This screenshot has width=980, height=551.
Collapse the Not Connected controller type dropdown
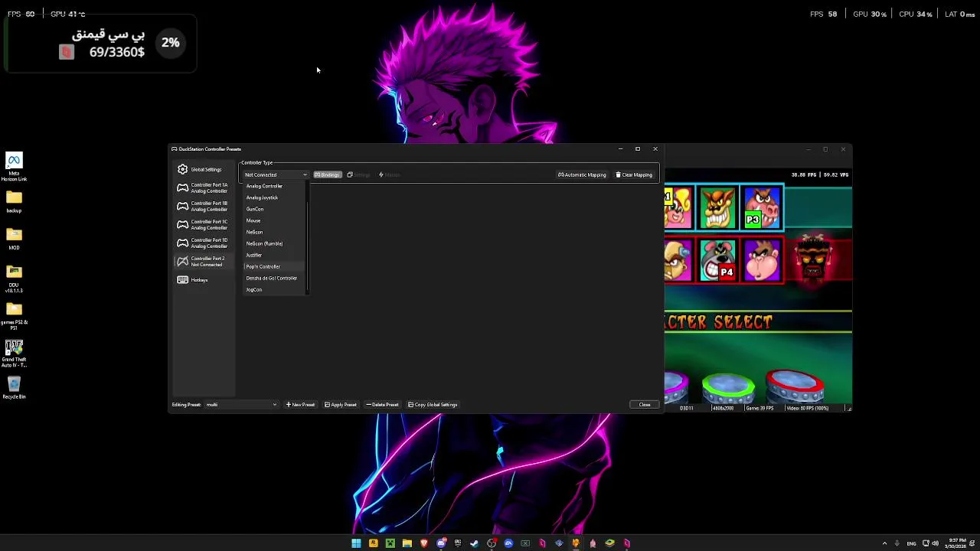(x=276, y=174)
